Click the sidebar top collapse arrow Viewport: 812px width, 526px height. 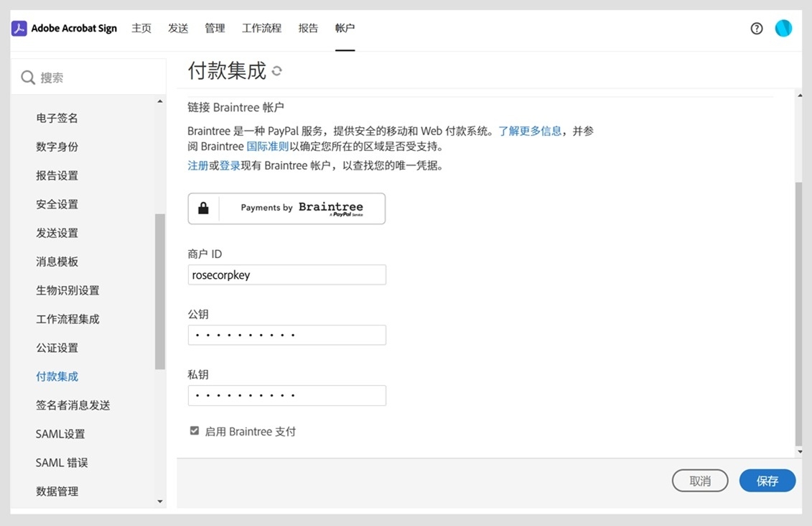tap(161, 101)
